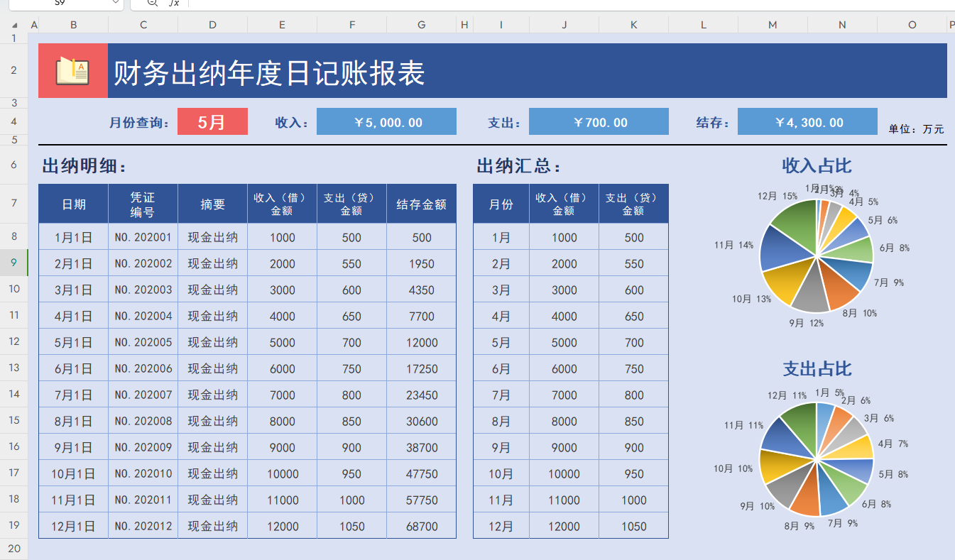Click the 12月 11% label on expense pie
955x560 pixels.
(x=787, y=395)
